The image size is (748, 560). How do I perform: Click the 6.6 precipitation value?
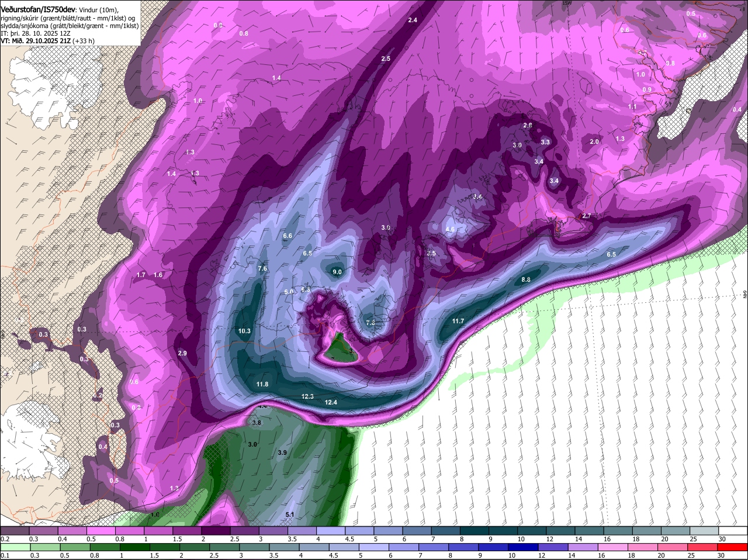pyautogui.click(x=288, y=236)
